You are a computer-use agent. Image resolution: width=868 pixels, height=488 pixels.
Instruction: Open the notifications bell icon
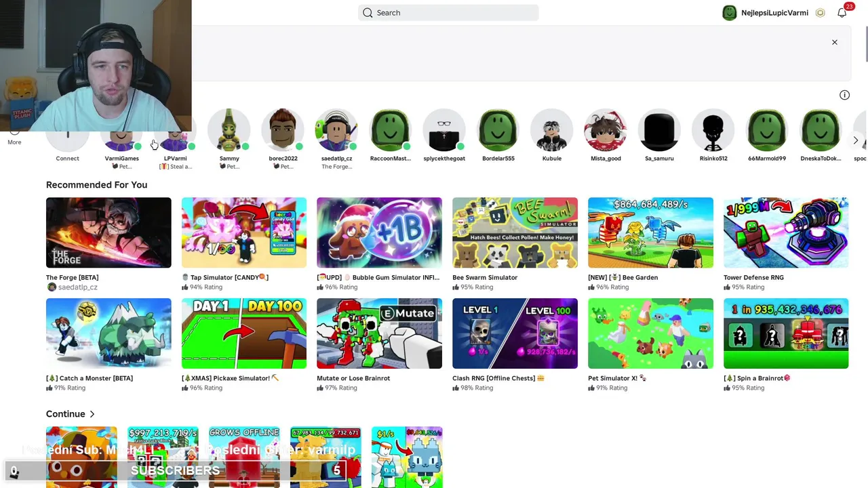(x=842, y=13)
